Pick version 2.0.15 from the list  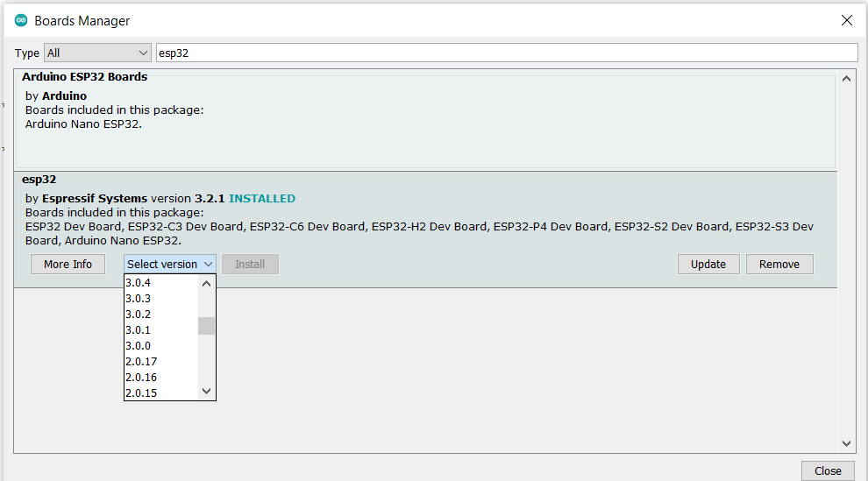point(161,393)
